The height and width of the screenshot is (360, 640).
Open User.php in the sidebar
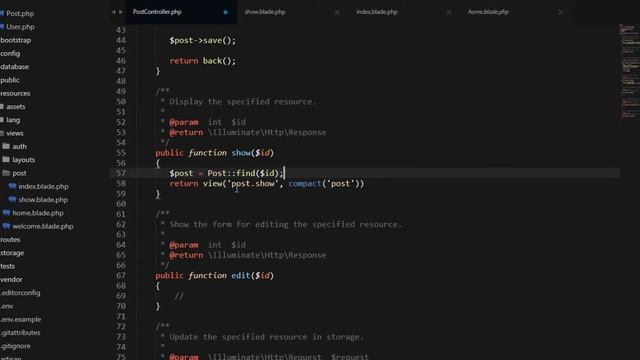coord(20,27)
